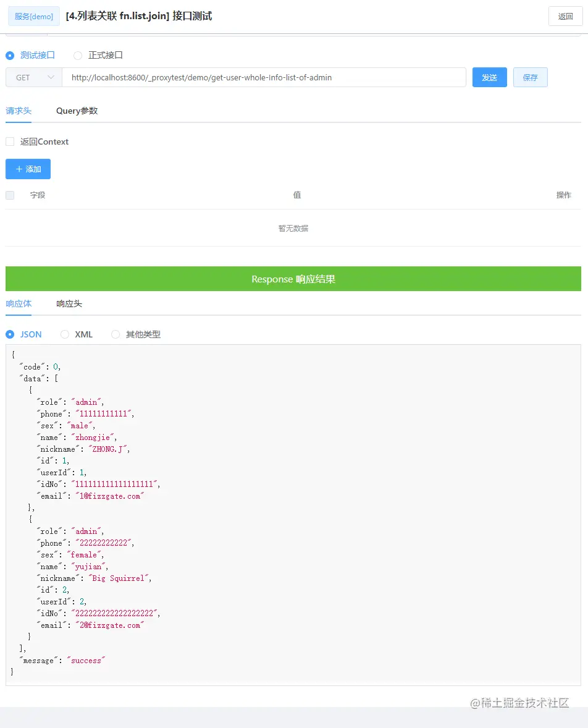
Task: Open the 响应头 response headers tab
Action: click(x=70, y=303)
